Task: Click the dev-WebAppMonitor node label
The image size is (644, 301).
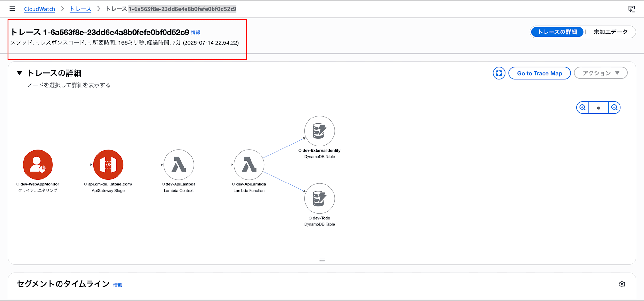Action: (40, 184)
